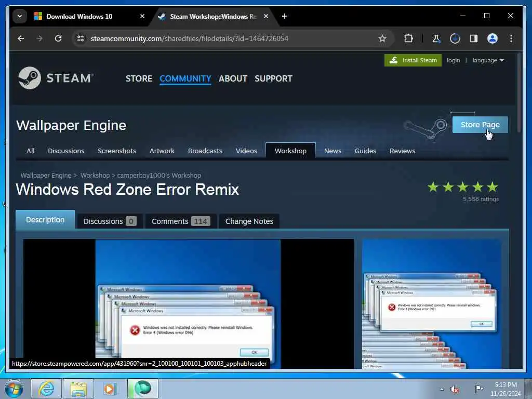Toggle the browser side panel

[x=474, y=38]
